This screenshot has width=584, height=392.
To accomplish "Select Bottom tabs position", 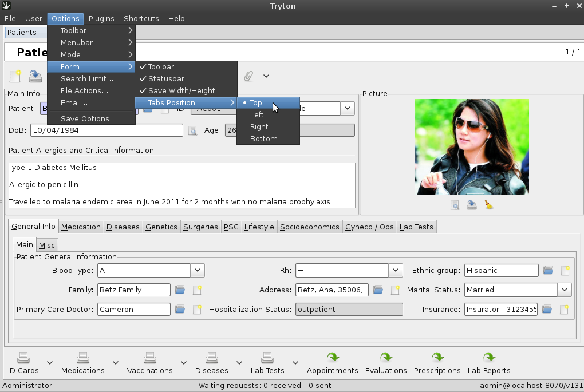I will pos(263,139).
